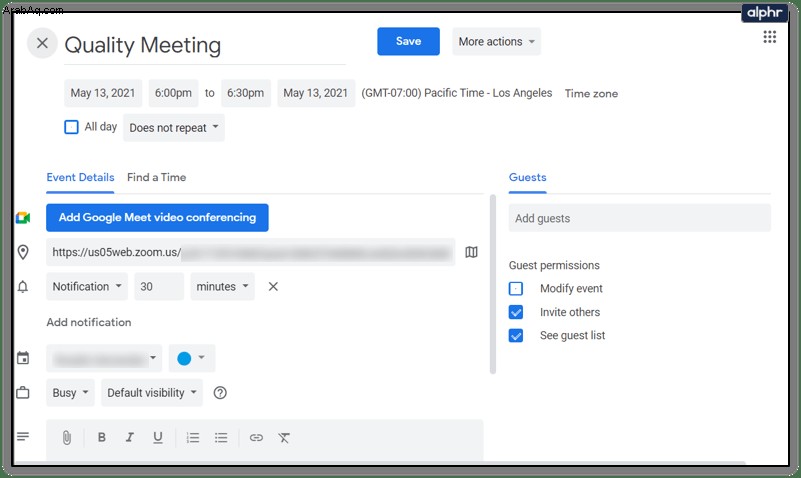Open the blue event color picker
This screenshot has height=478, width=801.
click(192, 358)
